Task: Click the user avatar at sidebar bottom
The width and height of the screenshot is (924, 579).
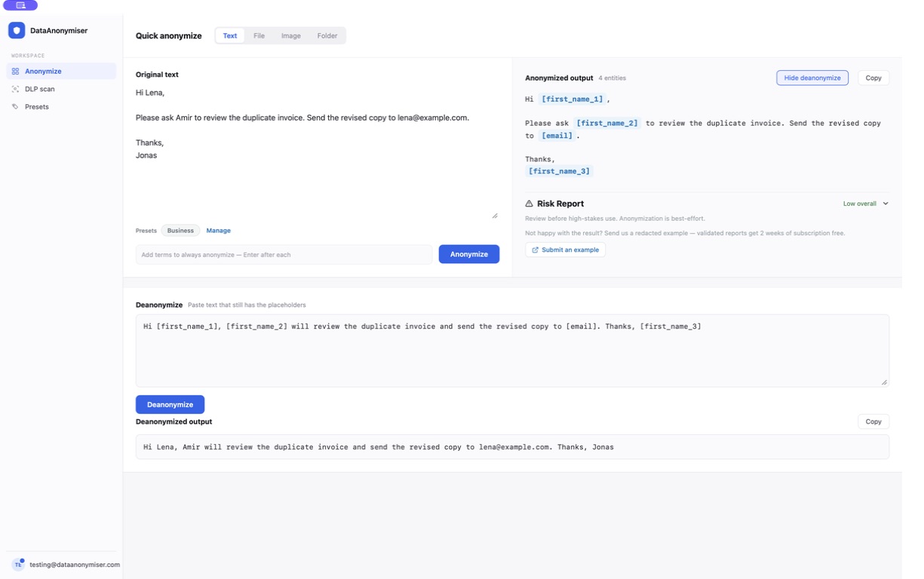Action: [18, 564]
